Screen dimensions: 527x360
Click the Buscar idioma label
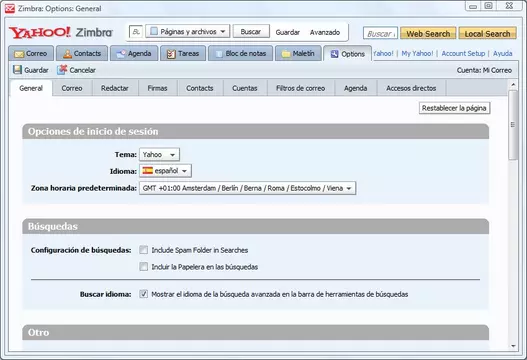(106, 294)
